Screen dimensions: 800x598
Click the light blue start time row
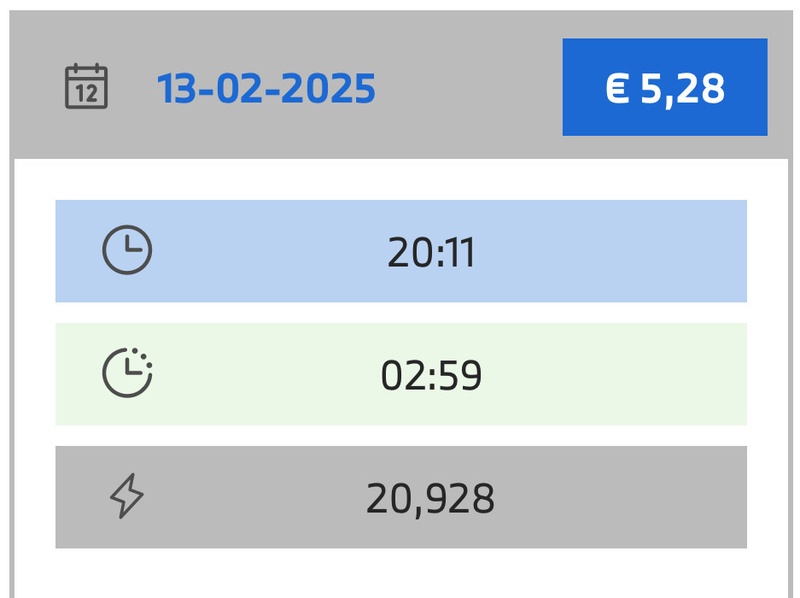tap(600, 251)
